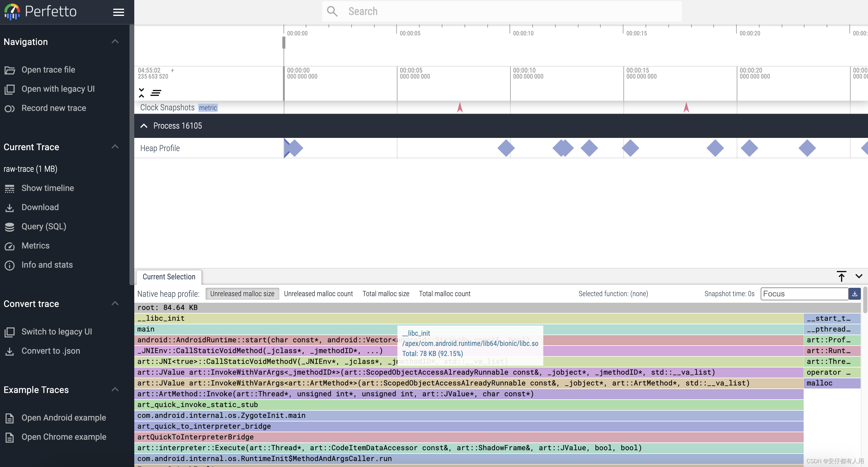This screenshot has width=868, height=467.
Task: Select Unreleased malloc count view
Action: [x=318, y=293]
